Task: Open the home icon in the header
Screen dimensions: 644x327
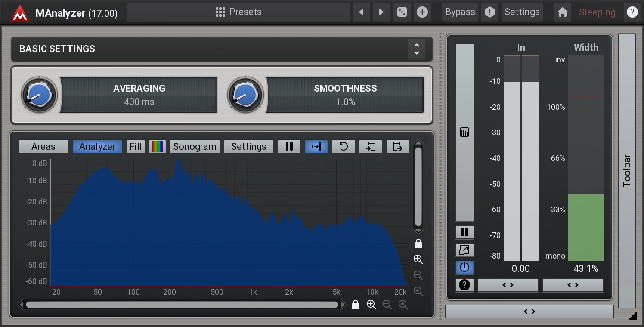Action: tap(562, 12)
